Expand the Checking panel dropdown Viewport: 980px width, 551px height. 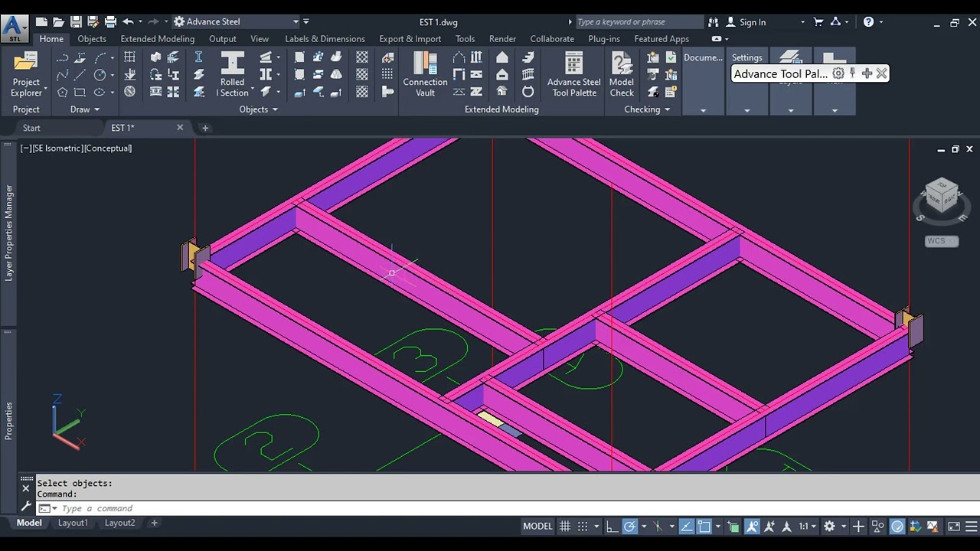coord(647,109)
